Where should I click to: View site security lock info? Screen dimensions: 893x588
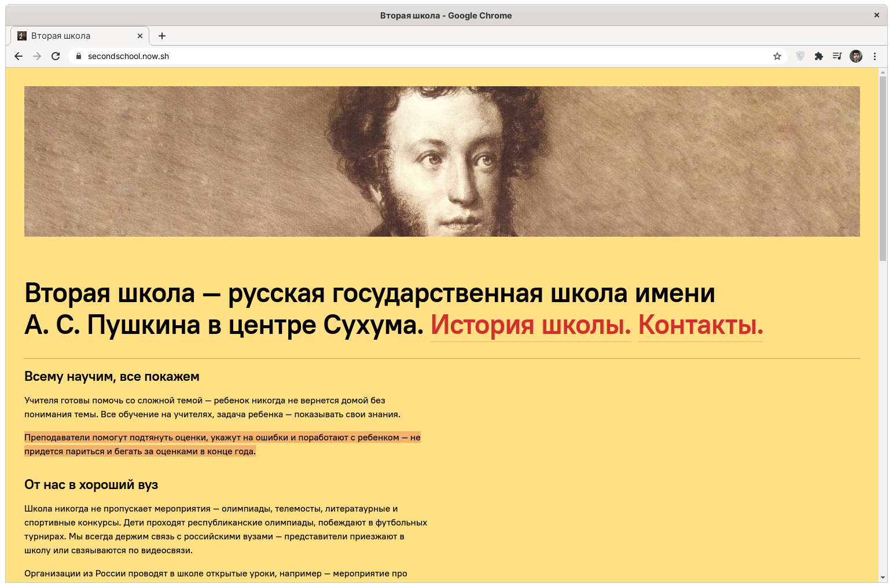click(79, 56)
